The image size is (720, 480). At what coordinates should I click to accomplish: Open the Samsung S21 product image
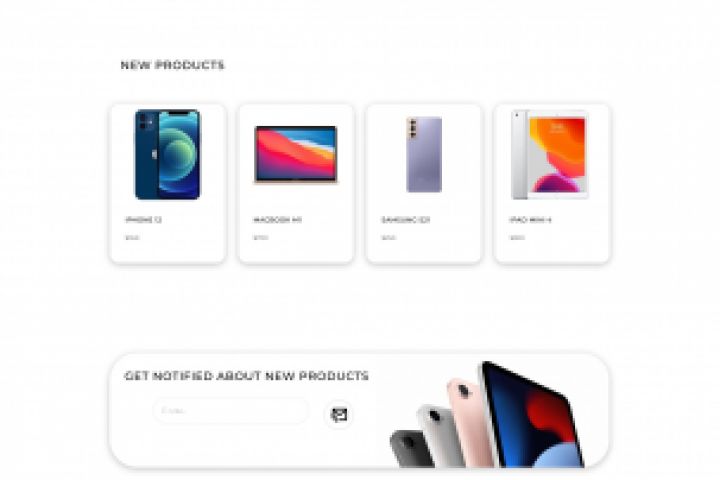point(424,154)
